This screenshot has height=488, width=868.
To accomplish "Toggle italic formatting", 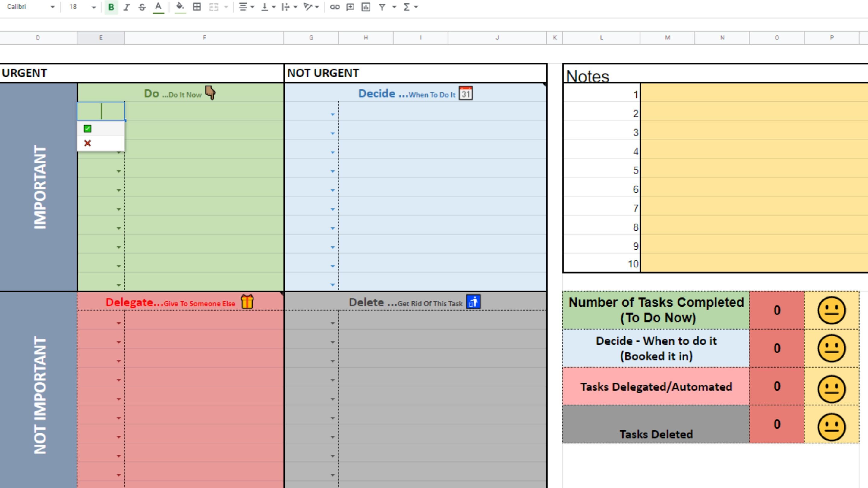I will (127, 7).
